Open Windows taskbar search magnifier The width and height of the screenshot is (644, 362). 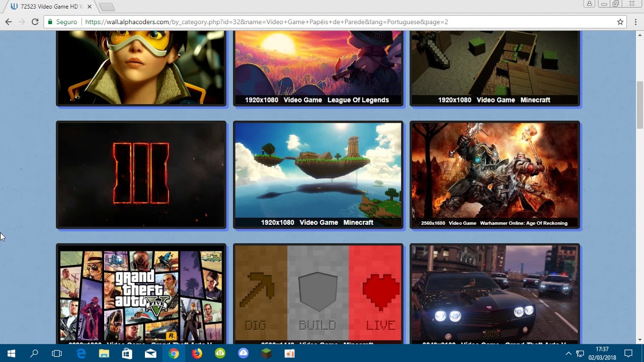pos(34,353)
